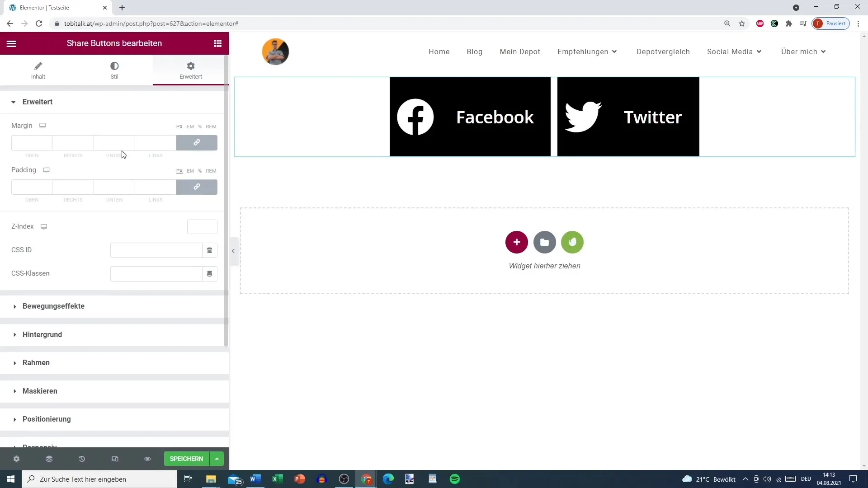Expand the Rahmen section
Viewport: 868px width, 488px height.
click(x=114, y=363)
